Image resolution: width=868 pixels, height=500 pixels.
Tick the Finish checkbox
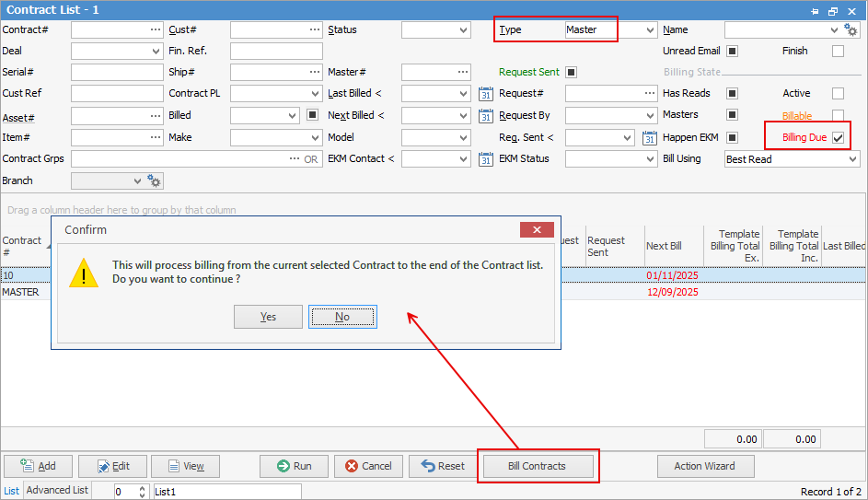[x=839, y=51]
